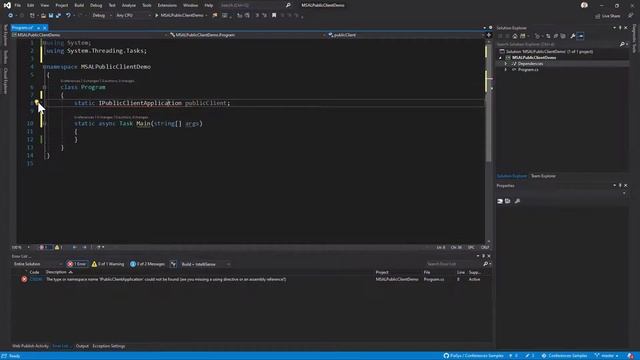This screenshot has width=640, height=360.
Task: Open the Any CPU platform dropdown
Action: 133,16
